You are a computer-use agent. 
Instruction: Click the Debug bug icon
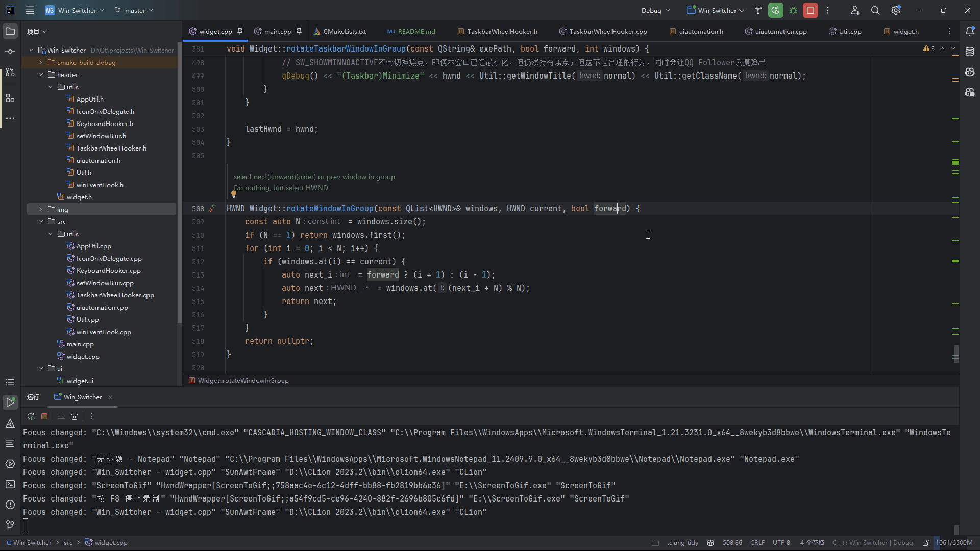point(793,10)
